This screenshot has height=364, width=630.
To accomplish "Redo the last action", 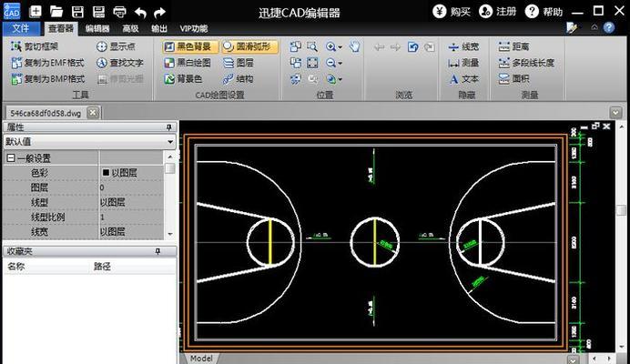I will (160, 13).
